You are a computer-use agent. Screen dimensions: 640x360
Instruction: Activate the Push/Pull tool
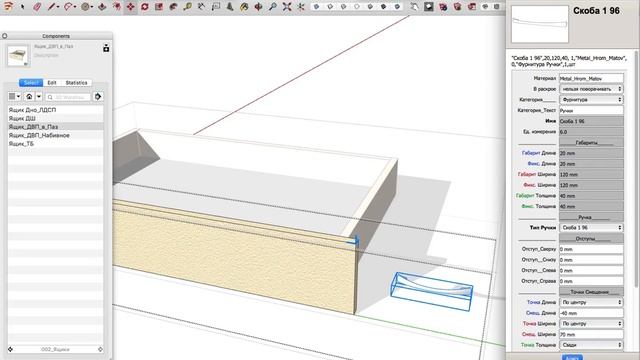pos(102,7)
